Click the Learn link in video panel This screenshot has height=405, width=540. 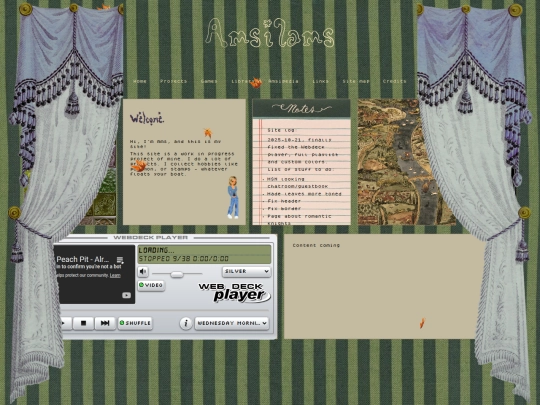point(115,276)
